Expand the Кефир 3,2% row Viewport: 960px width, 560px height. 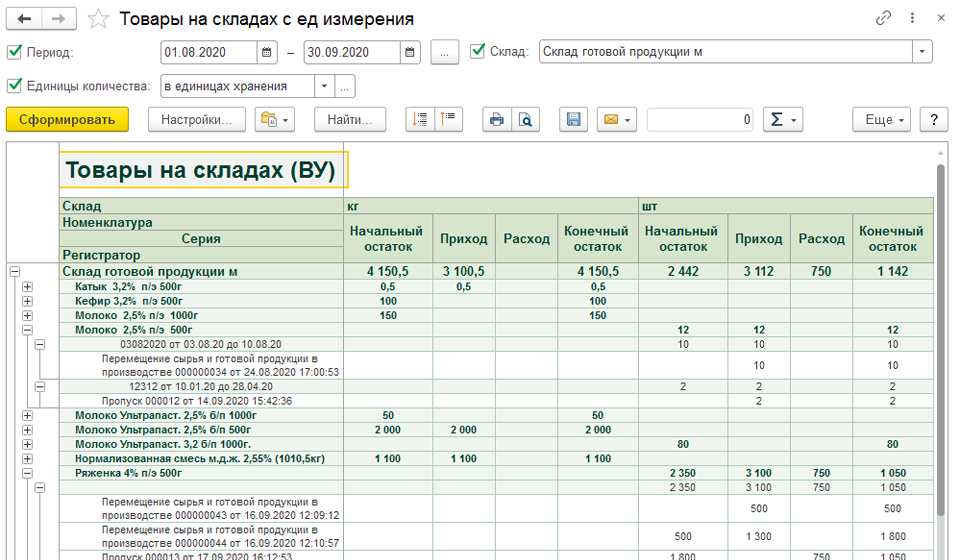tap(27, 301)
